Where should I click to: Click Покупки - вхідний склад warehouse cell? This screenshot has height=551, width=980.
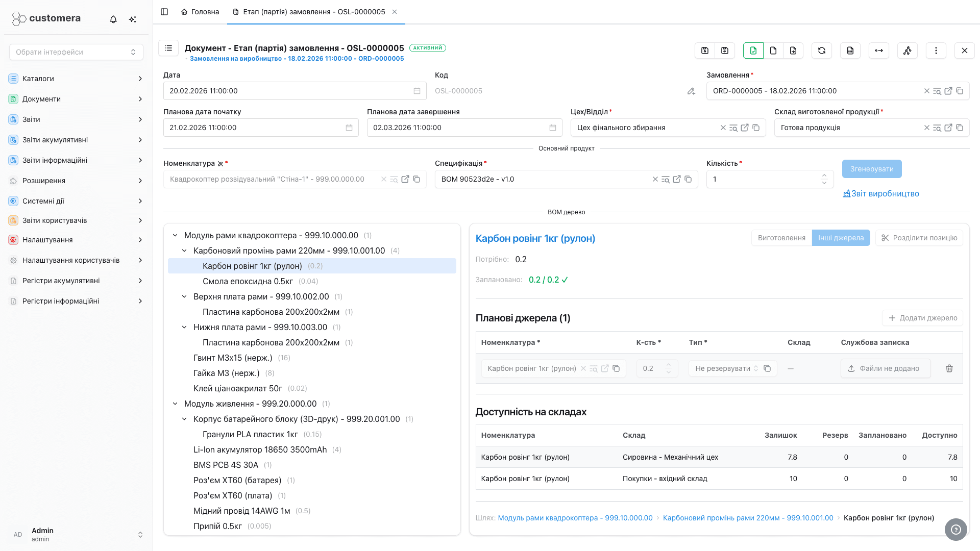click(665, 479)
